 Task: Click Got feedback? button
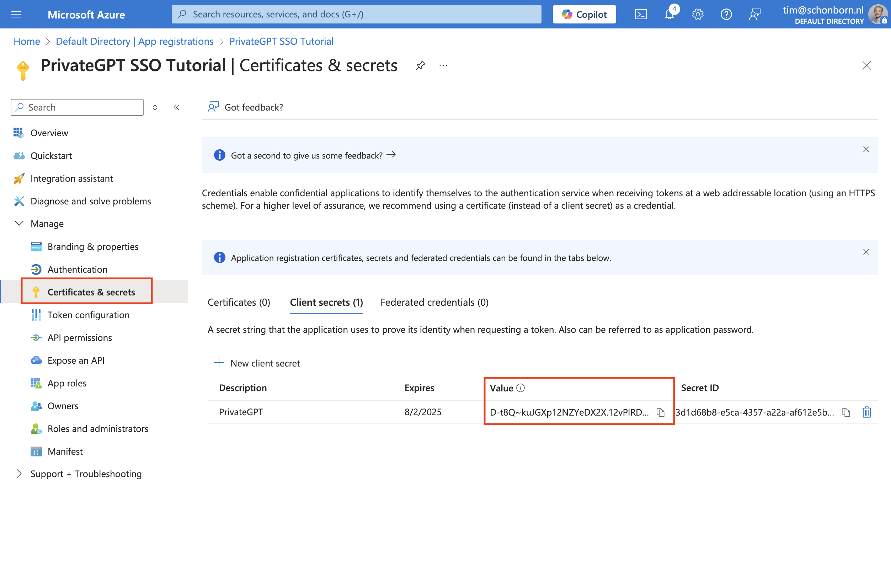coord(246,107)
